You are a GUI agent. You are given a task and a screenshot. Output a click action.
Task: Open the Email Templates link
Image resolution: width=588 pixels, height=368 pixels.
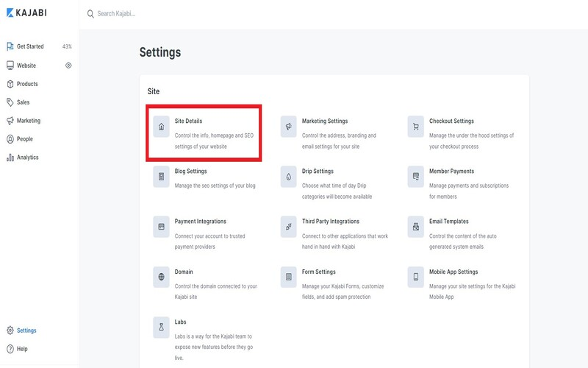click(x=449, y=222)
